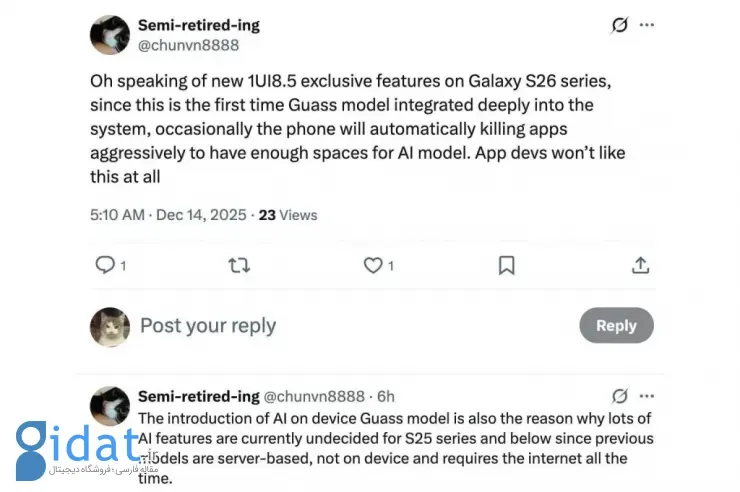The height and width of the screenshot is (492, 740).
Task: Open the bold Semi-retired-ing name on the main post
Action: tap(201, 25)
